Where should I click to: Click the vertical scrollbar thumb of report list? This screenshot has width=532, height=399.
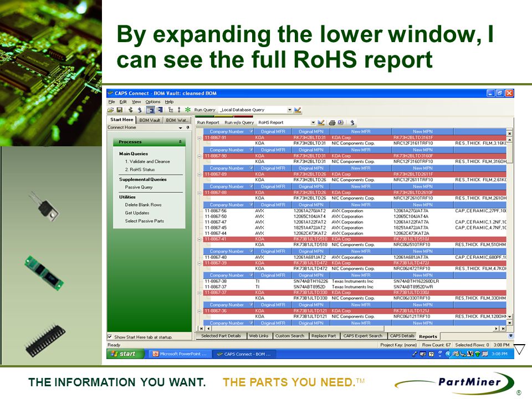click(509, 153)
